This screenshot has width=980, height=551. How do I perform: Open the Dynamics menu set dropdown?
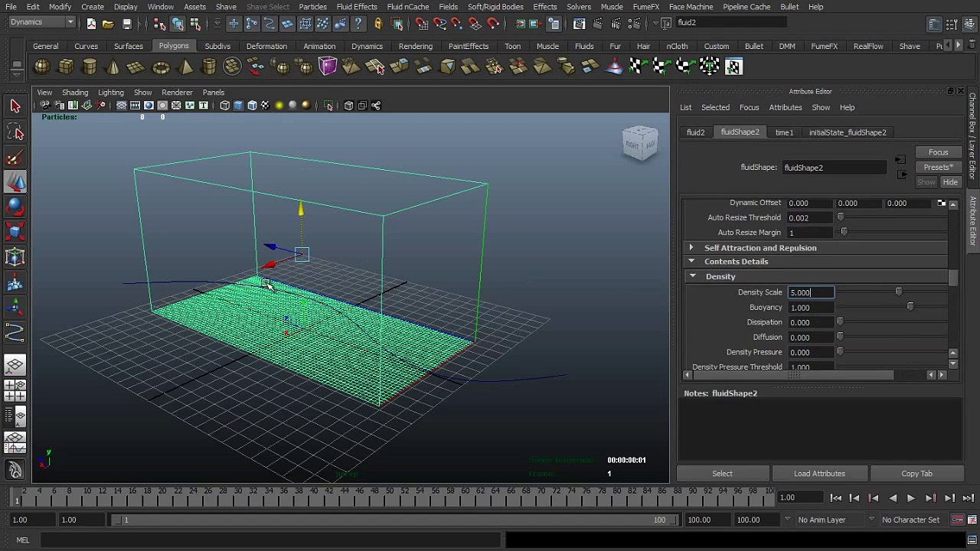coord(42,22)
